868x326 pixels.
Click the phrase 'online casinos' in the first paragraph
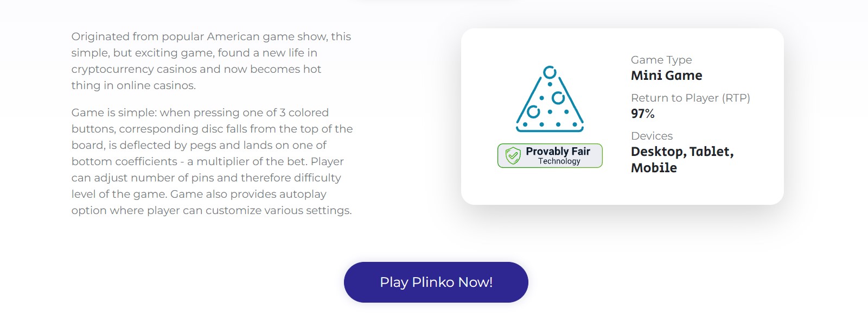(x=156, y=85)
